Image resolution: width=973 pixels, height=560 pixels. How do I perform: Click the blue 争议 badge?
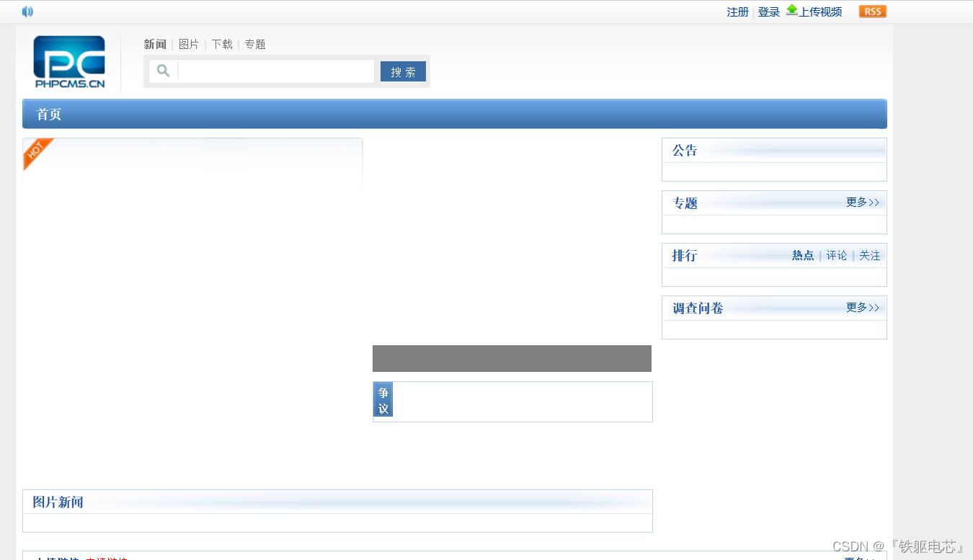[383, 399]
